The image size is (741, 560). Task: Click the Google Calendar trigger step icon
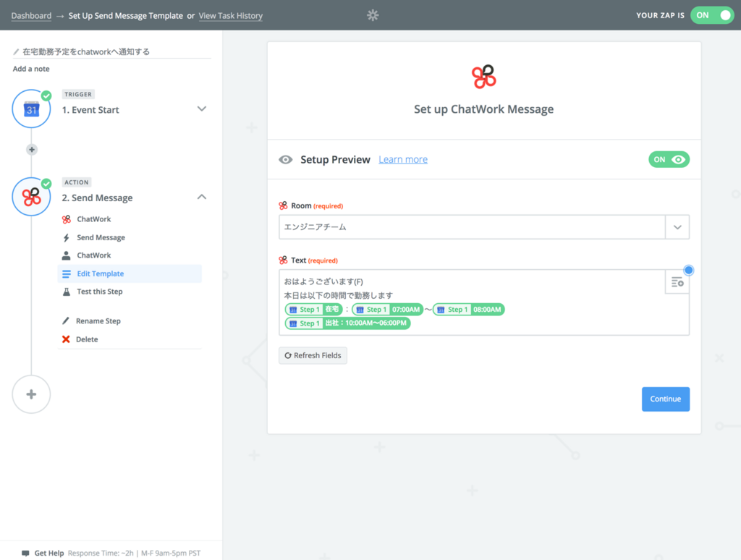click(31, 109)
